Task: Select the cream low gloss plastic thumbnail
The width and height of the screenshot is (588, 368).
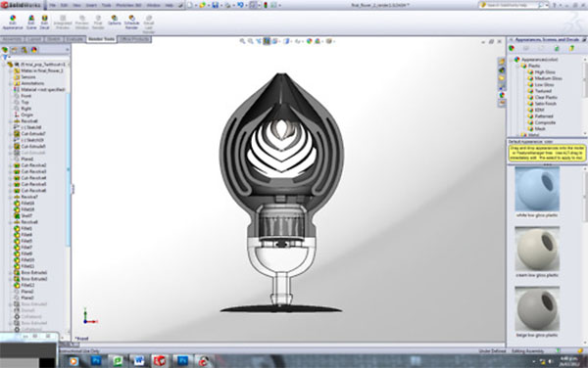Action: pos(537,249)
